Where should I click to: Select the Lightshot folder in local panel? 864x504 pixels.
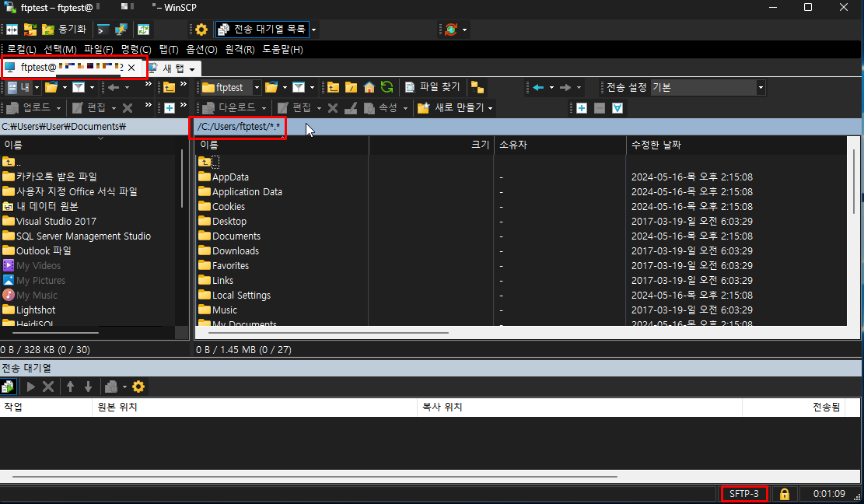35,310
